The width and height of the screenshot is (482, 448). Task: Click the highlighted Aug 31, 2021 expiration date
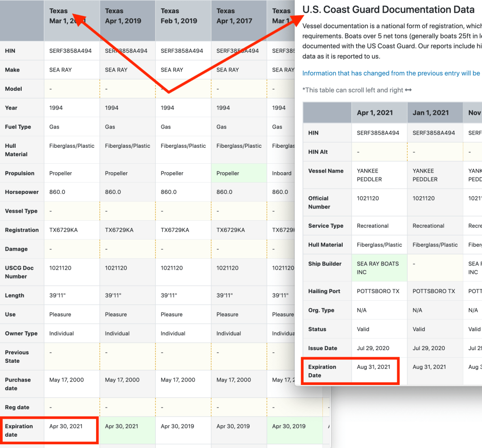point(374,367)
